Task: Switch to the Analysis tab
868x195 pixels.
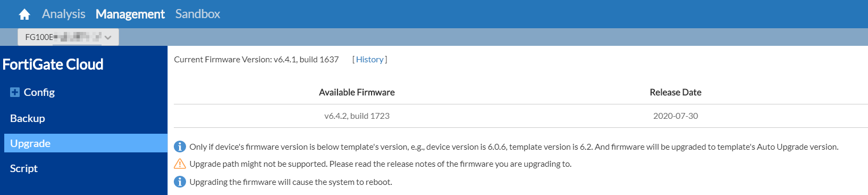Action: pos(64,14)
